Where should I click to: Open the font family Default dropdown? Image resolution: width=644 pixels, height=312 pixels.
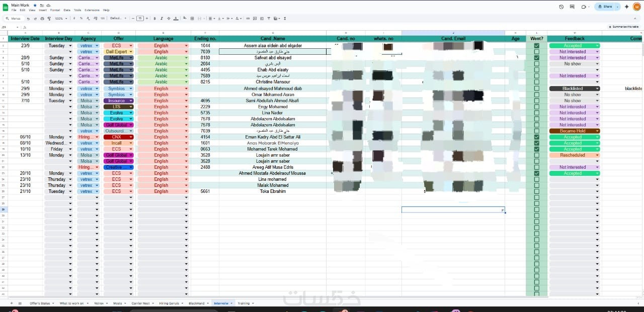(119, 18)
